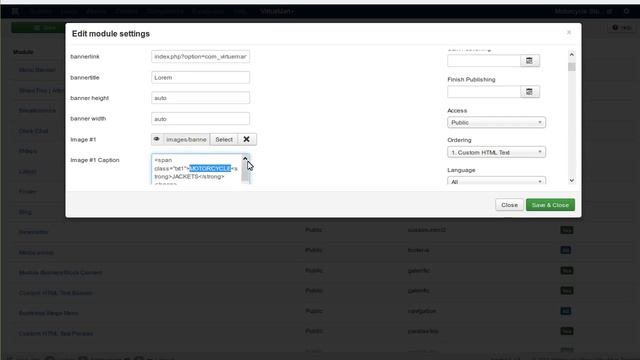This screenshot has height=360, width=640.
Task: Click the Joomla logo icon in the top bar
Action: pyautogui.click(x=15, y=11)
